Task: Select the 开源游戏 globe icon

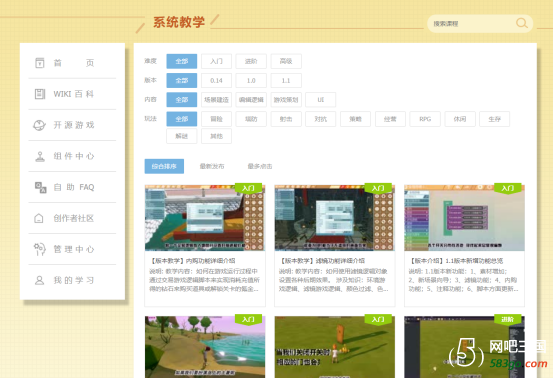Action: [40, 125]
